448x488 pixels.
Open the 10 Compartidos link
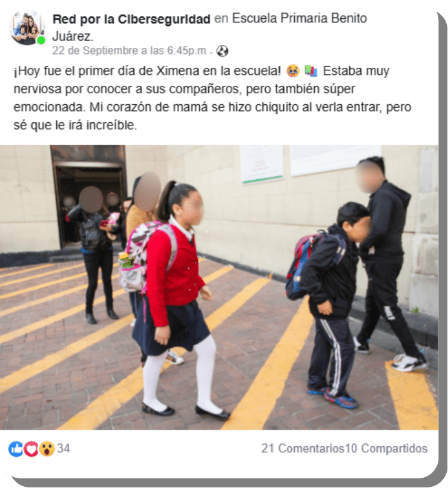[386, 449]
